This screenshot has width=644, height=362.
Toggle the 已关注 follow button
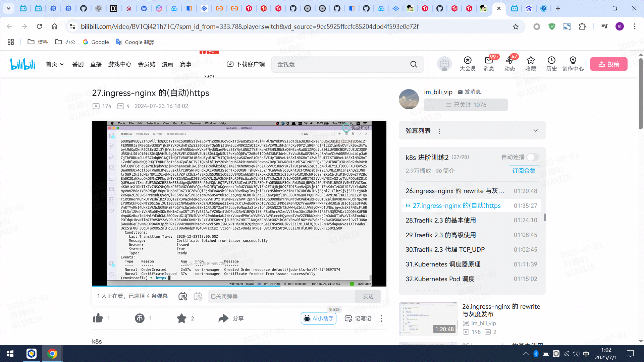click(x=466, y=105)
